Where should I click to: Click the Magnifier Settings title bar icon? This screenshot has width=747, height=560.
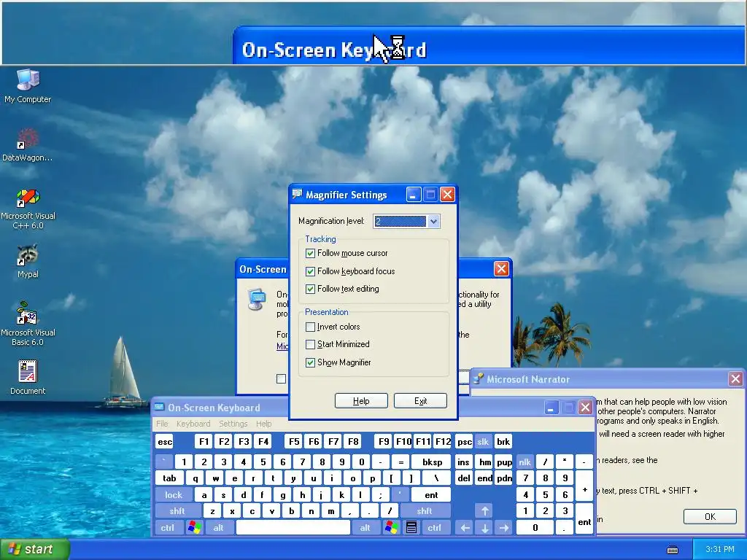(298, 194)
